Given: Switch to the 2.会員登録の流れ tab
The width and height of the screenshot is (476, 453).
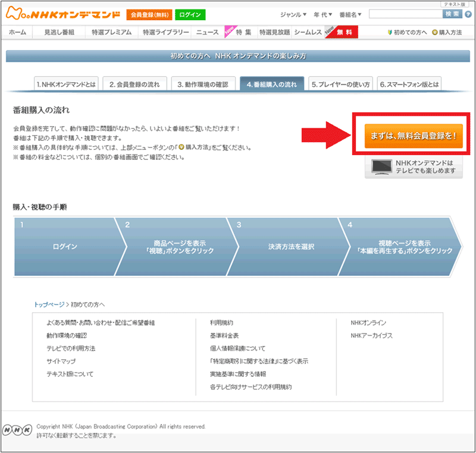Looking at the screenshot, I should pos(134,84).
